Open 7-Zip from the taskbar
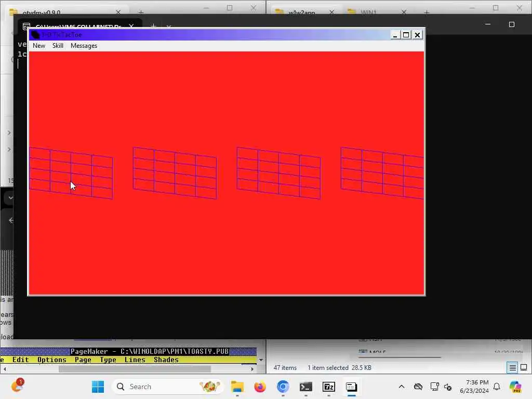Screen dimensions: 532x399 (x=329, y=387)
